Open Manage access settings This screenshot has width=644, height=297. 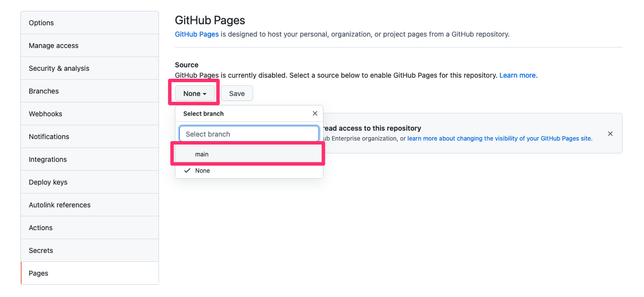click(x=54, y=46)
